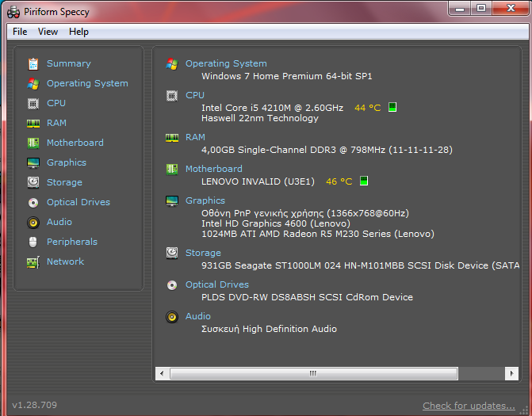Click the Check for updates link

click(x=469, y=406)
